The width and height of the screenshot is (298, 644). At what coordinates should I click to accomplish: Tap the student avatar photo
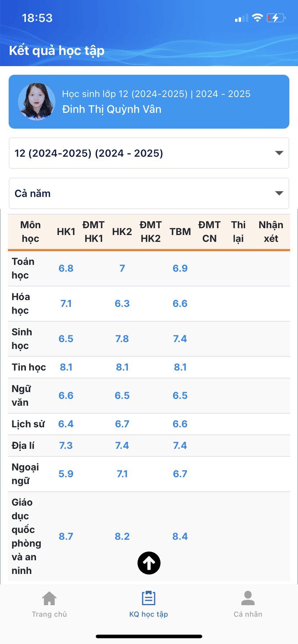click(x=37, y=102)
